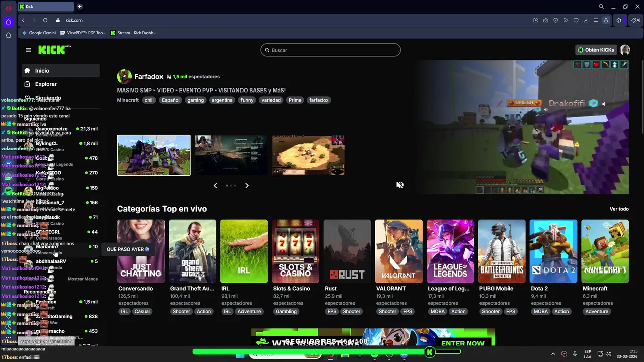644x362 pixels.
Task: Switch to the Kick browser tab
Action: [x=45, y=7]
